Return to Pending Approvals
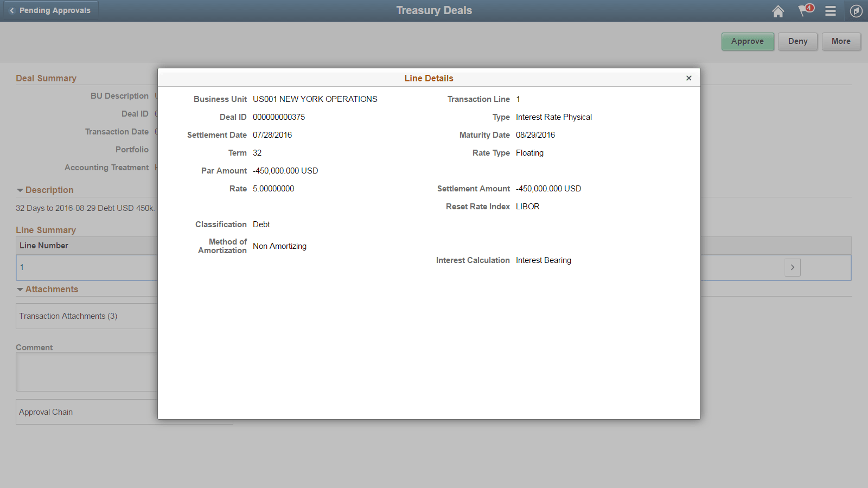This screenshot has width=868, height=488. [50, 10]
